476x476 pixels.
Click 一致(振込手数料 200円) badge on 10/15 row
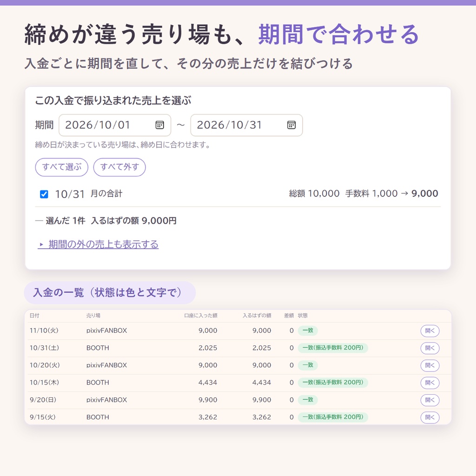point(333,383)
